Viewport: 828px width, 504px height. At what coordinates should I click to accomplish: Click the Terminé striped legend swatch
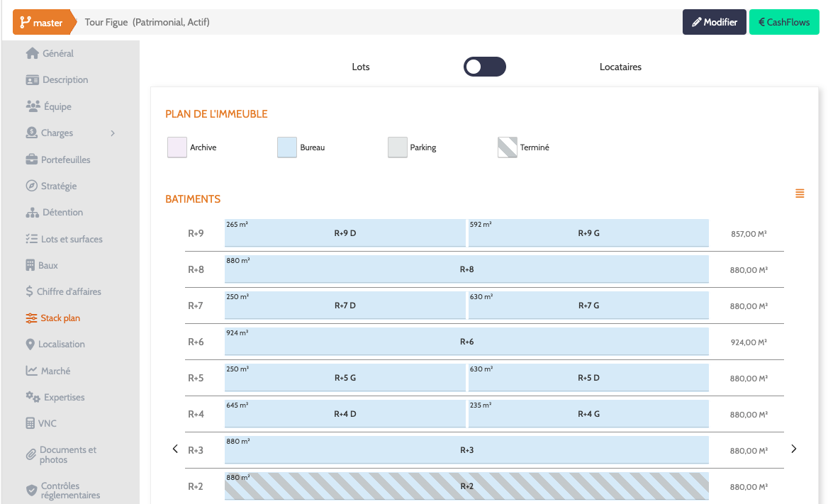(x=508, y=147)
